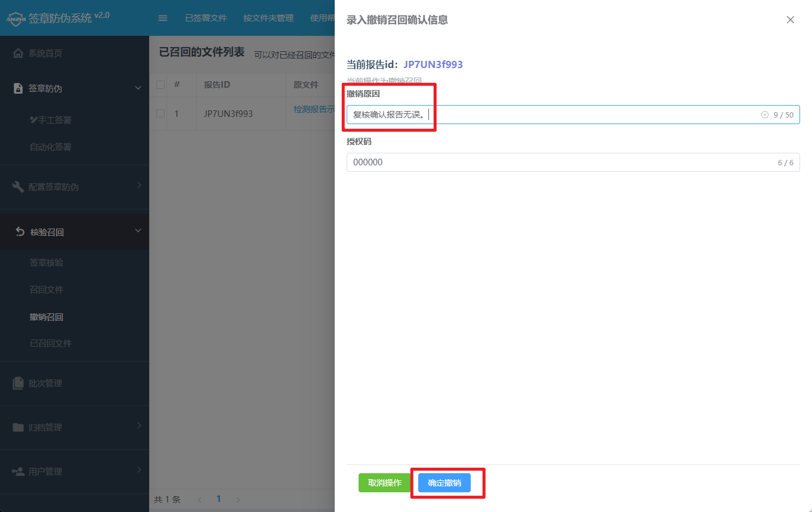Toggle the select-all checkbox in table header
The height and width of the screenshot is (512, 812).
click(160, 85)
